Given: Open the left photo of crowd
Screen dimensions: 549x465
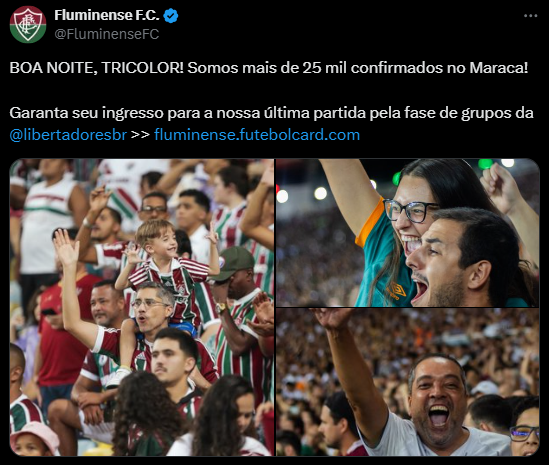Looking at the screenshot, I should click(142, 307).
